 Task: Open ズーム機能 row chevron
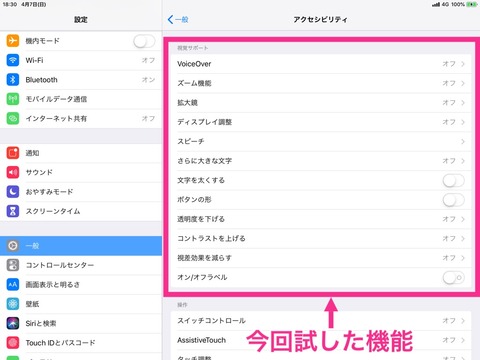click(x=463, y=83)
